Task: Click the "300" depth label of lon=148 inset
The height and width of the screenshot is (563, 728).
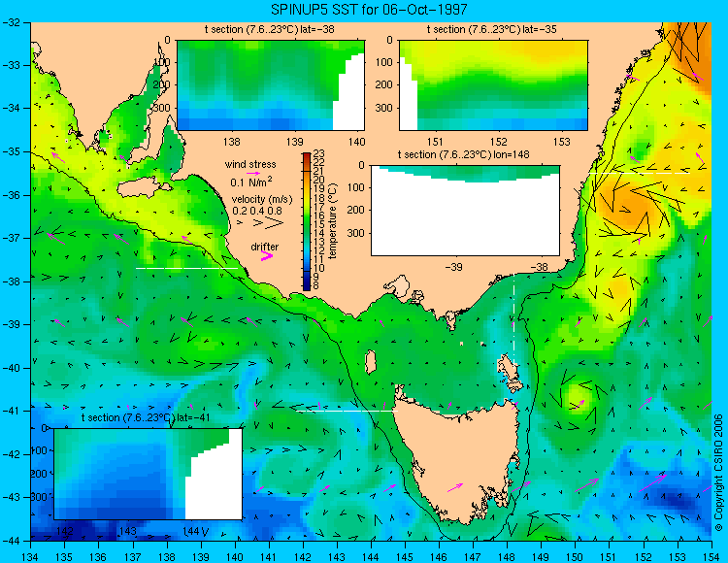Action: 355,233
